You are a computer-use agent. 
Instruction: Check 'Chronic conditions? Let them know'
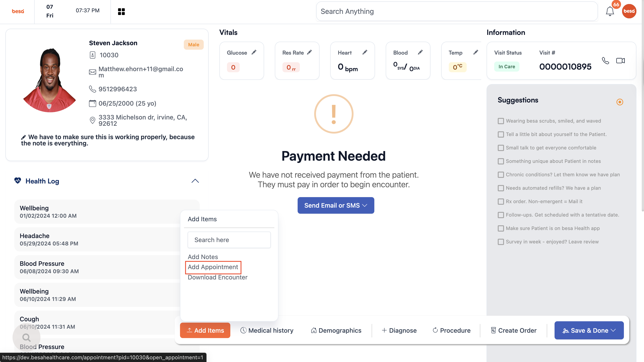pyautogui.click(x=501, y=175)
